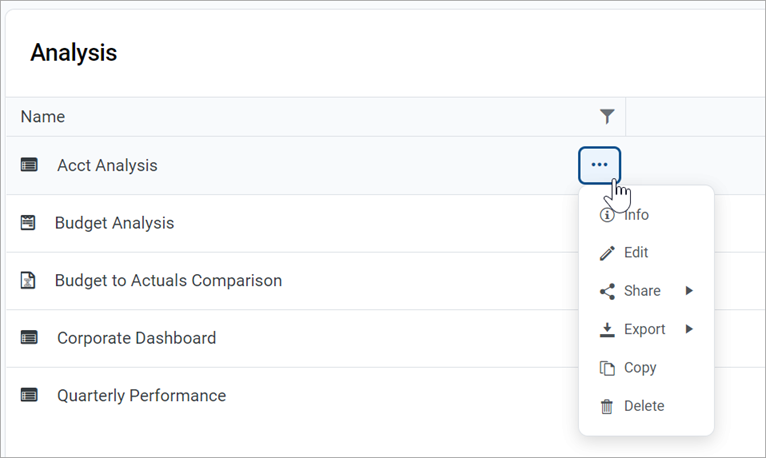Open the Acct Analysis item
Screen dimensions: 766x458
click(x=107, y=165)
